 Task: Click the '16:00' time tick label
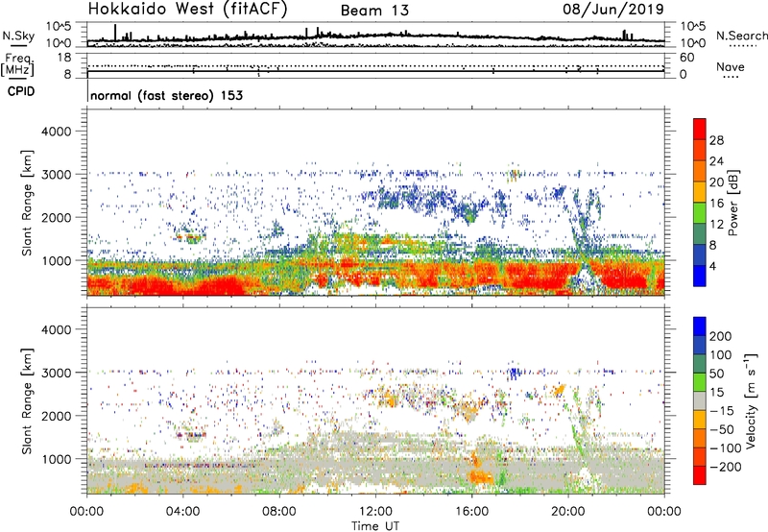471,512
